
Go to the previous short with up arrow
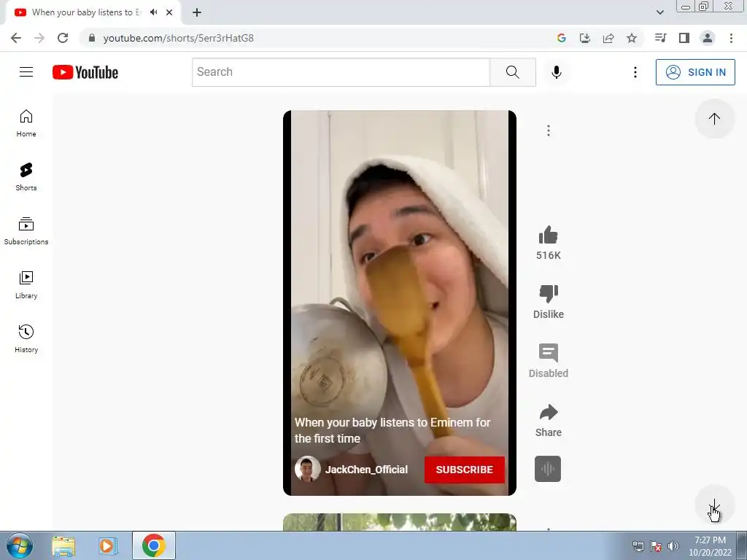714,119
